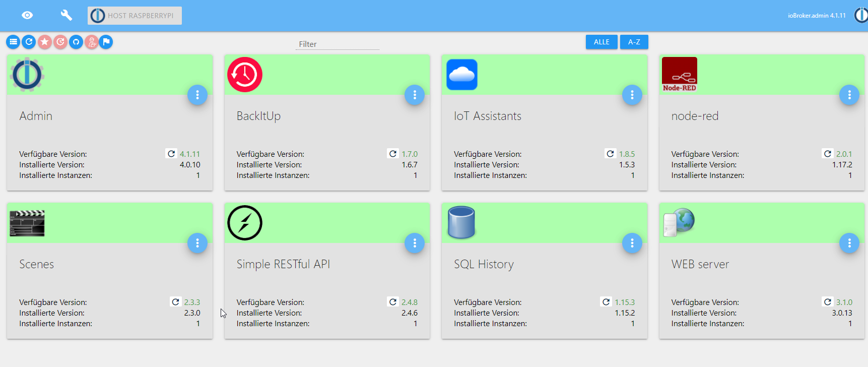
Task: Update BackItUp to version 1.7.0
Action: pos(393,154)
